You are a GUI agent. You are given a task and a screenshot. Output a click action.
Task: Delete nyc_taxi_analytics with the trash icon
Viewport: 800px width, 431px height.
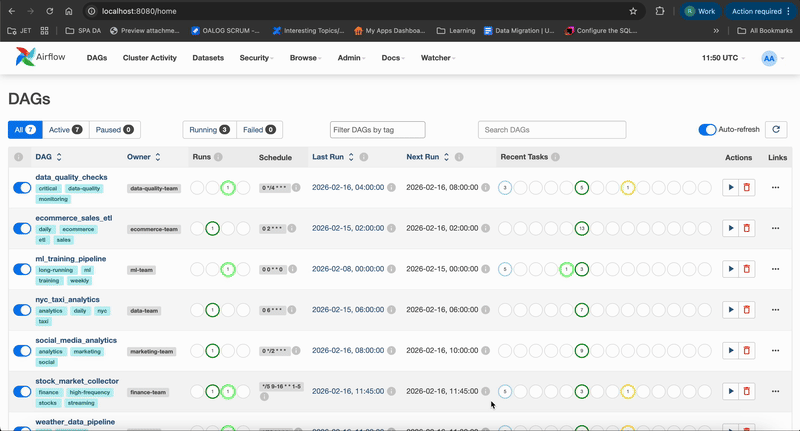[746, 310]
